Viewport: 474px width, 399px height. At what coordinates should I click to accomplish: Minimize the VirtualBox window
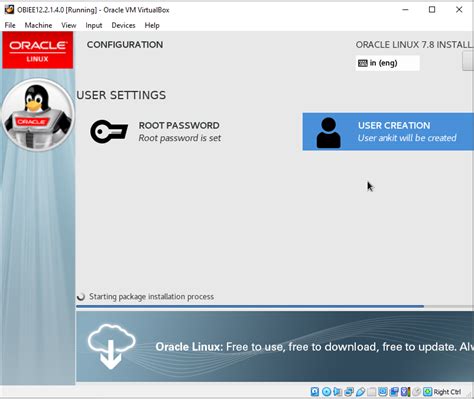[x=405, y=10]
